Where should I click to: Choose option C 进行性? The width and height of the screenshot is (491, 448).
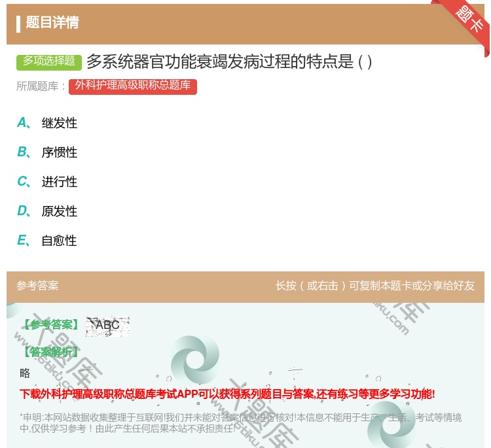(59, 182)
